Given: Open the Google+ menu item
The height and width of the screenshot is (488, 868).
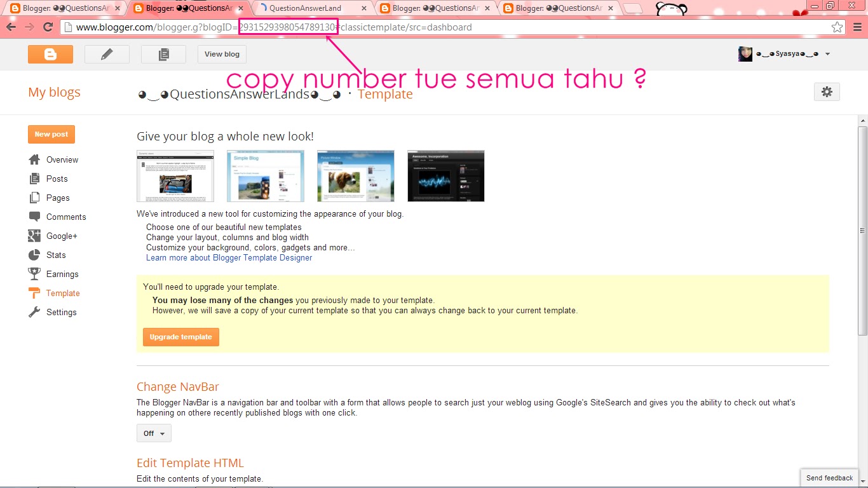Looking at the screenshot, I should pos(62,236).
